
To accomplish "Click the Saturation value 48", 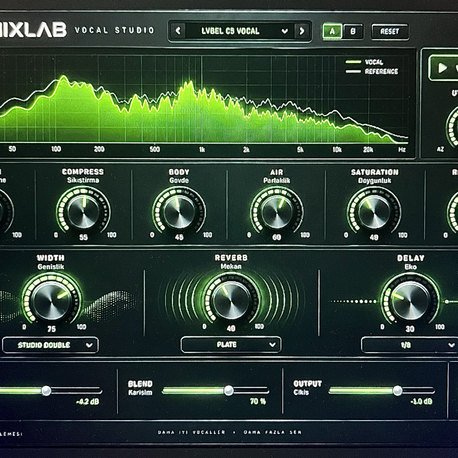I will click(374, 237).
